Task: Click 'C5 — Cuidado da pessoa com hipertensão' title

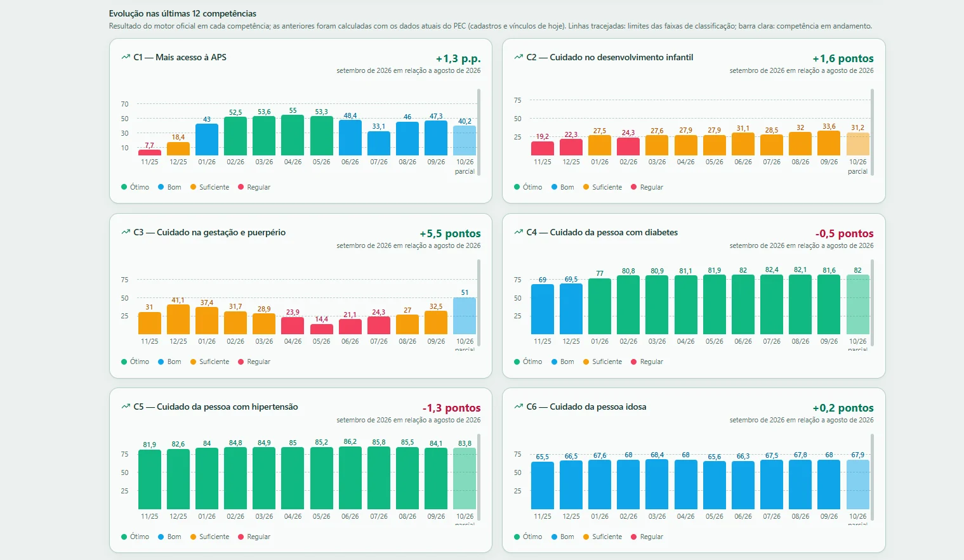Action: click(x=216, y=407)
